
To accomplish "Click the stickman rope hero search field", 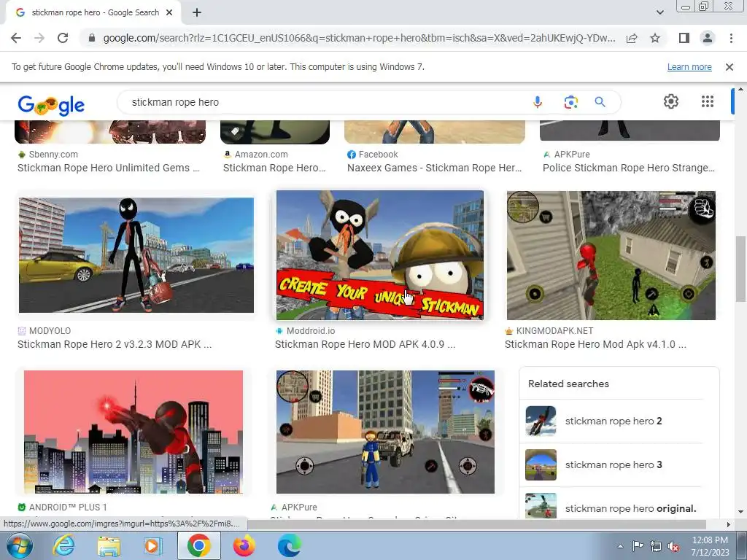I will [x=324, y=102].
